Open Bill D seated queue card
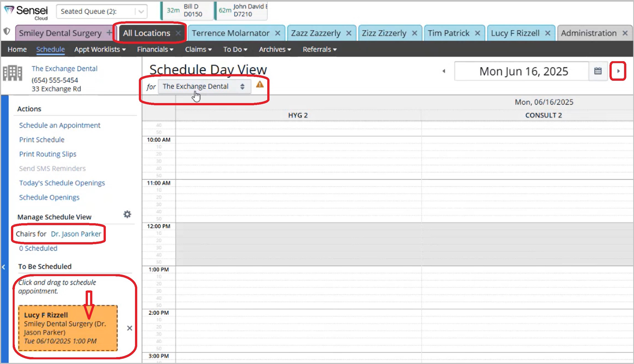This screenshot has height=364, width=634. point(187,10)
